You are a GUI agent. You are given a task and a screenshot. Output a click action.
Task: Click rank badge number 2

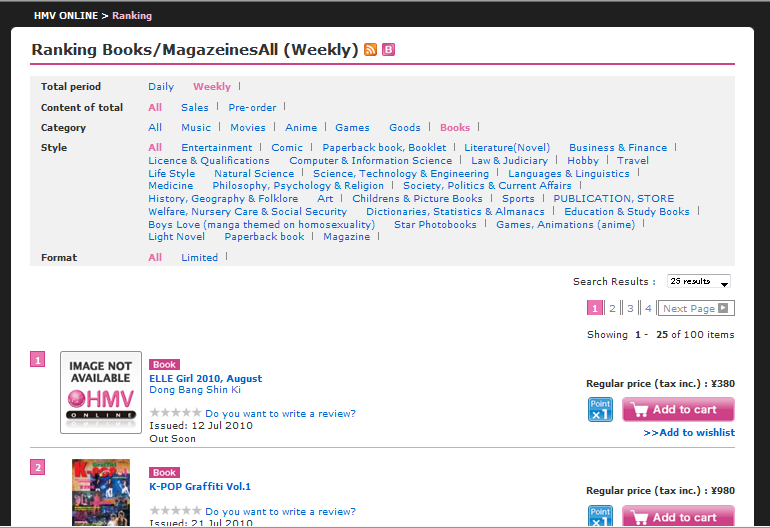pyautogui.click(x=38, y=467)
